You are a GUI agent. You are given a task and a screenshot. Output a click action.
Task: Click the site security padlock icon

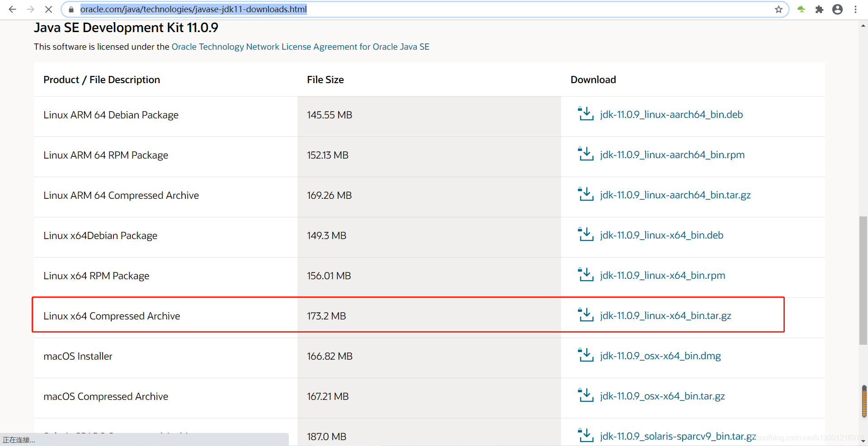[71, 9]
